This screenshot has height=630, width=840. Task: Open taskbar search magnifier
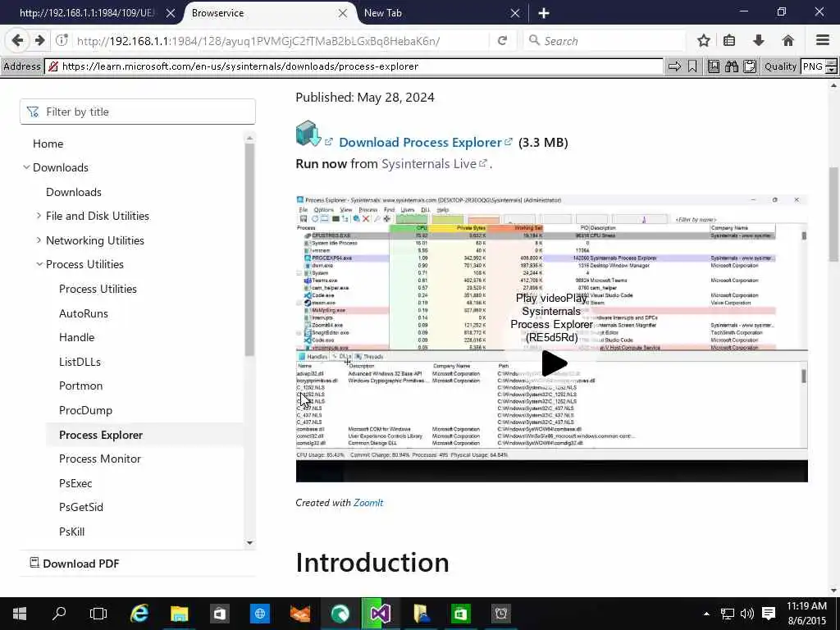59,614
